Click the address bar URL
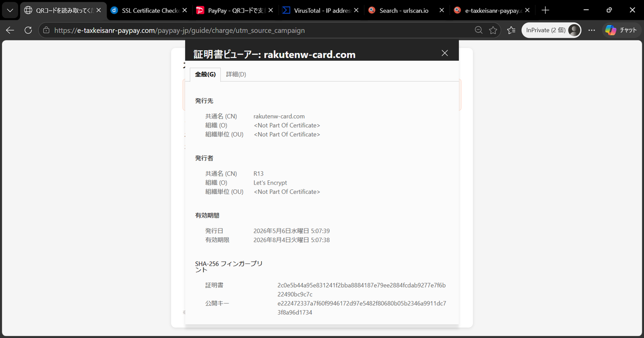644x338 pixels. [179, 31]
